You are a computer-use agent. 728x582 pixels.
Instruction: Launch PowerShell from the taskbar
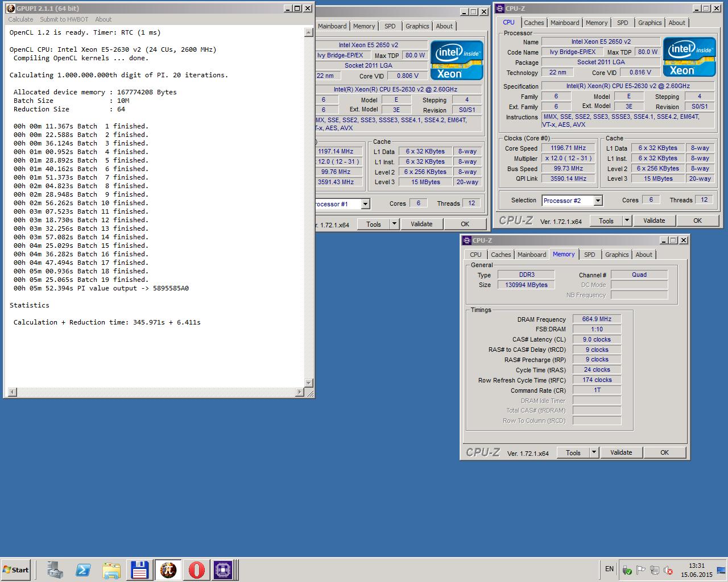tap(83, 569)
